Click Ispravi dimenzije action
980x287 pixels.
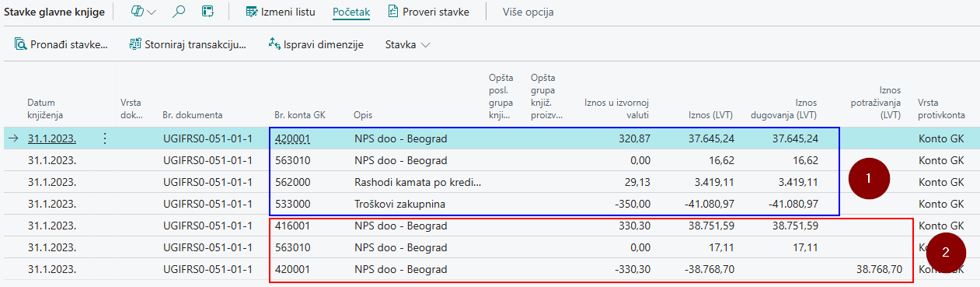324,45
